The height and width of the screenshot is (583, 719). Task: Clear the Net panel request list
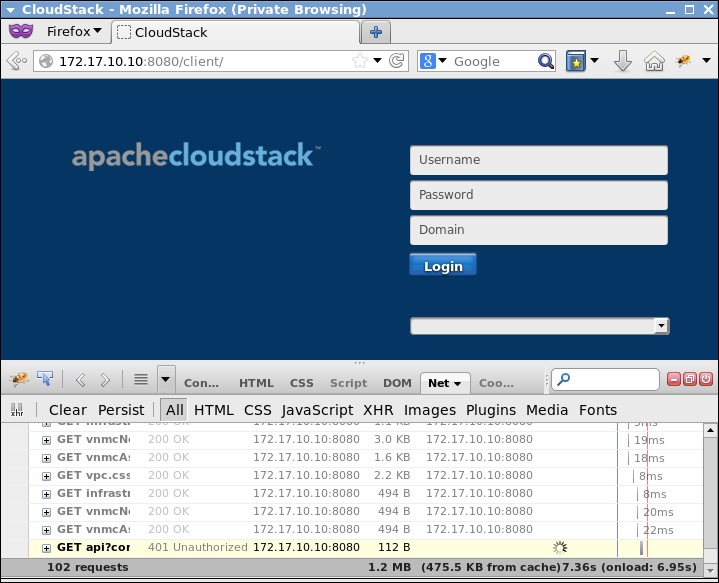[67, 410]
